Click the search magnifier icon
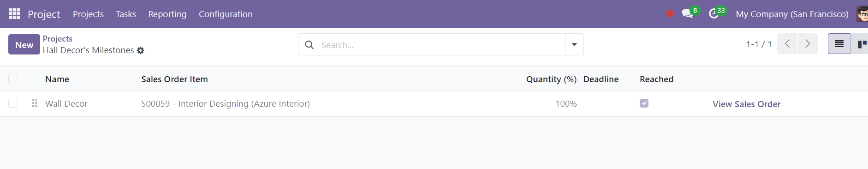 click(309, 45)
